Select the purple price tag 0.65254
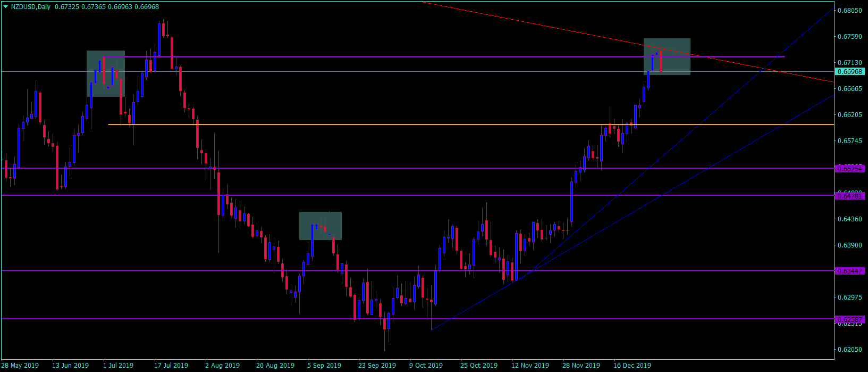 (x=850, y=169)
